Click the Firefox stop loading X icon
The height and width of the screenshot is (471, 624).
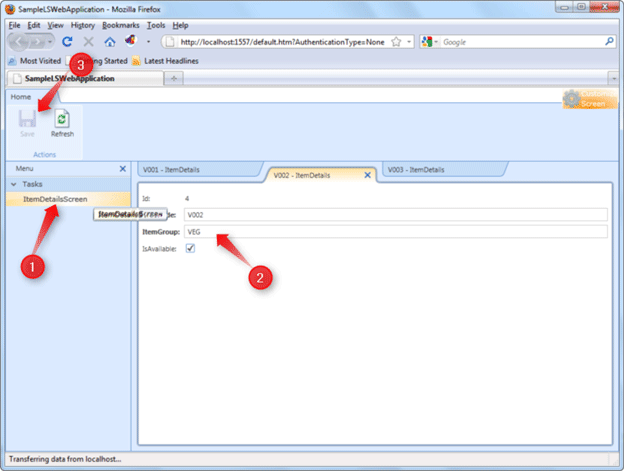click(88, 41)
